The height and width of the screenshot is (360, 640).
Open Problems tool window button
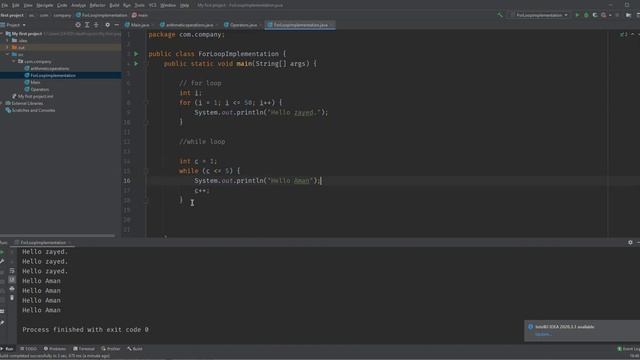click(x=55, y=349)
